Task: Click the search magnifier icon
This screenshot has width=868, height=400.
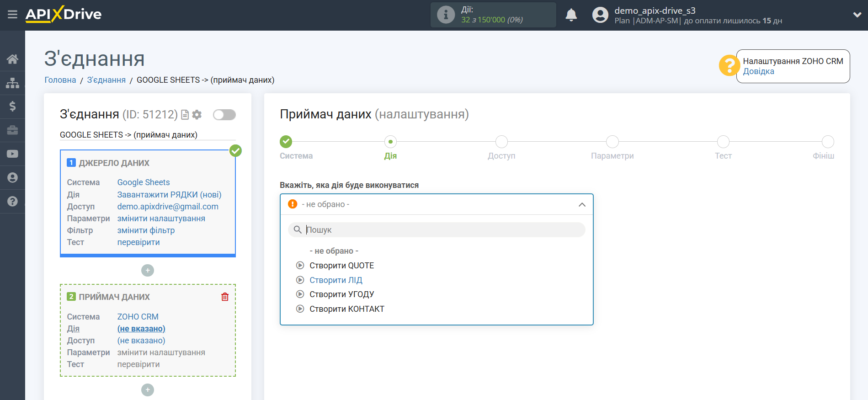Action: (298, 229)
